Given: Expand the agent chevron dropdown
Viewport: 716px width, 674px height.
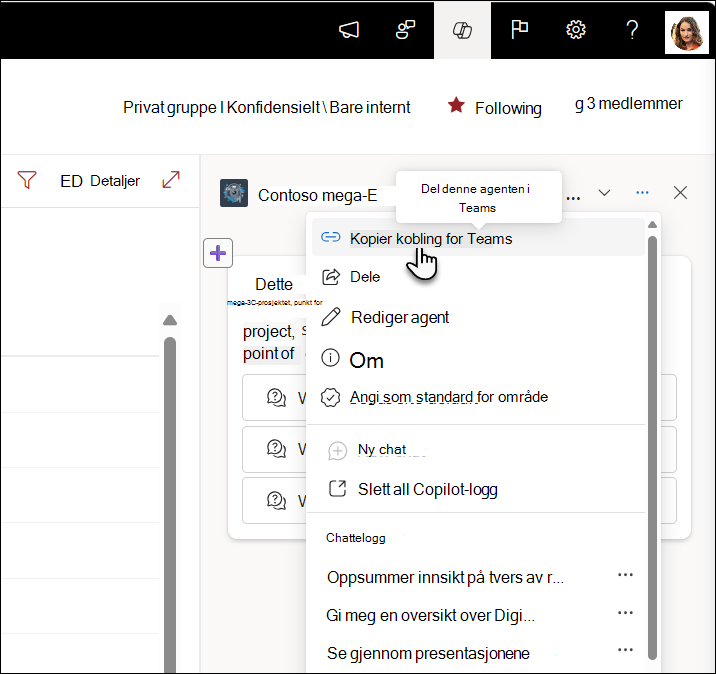Looking at the screenshot, I should click(605, 193).
